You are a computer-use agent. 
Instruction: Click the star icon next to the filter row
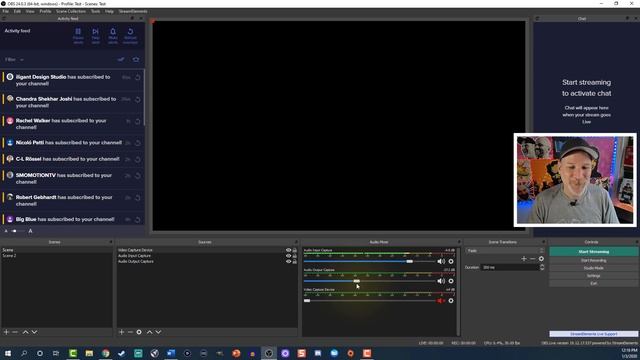click(x=136, y=60)
